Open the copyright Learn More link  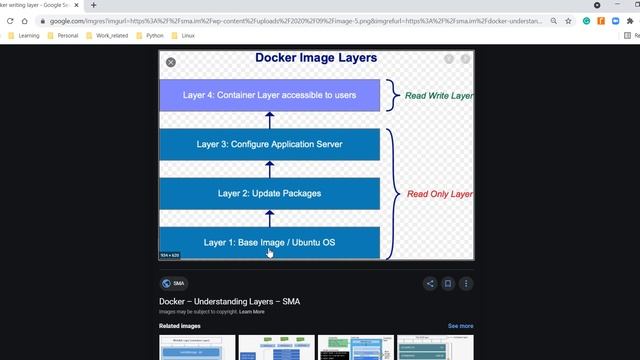point(252,312)
